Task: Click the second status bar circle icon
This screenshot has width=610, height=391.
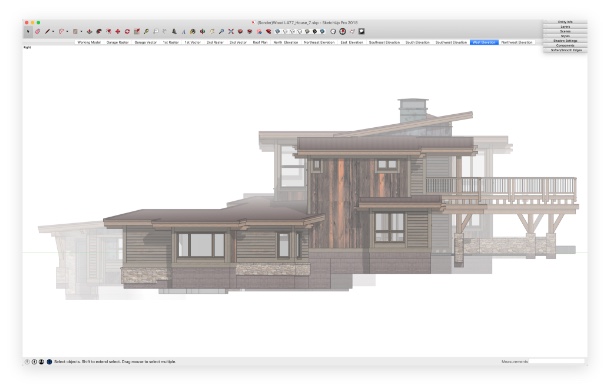Action: point(34,362)
